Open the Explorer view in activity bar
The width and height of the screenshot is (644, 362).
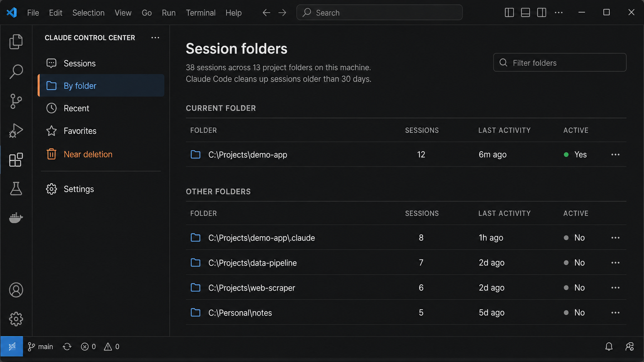(x=16, y=42)
